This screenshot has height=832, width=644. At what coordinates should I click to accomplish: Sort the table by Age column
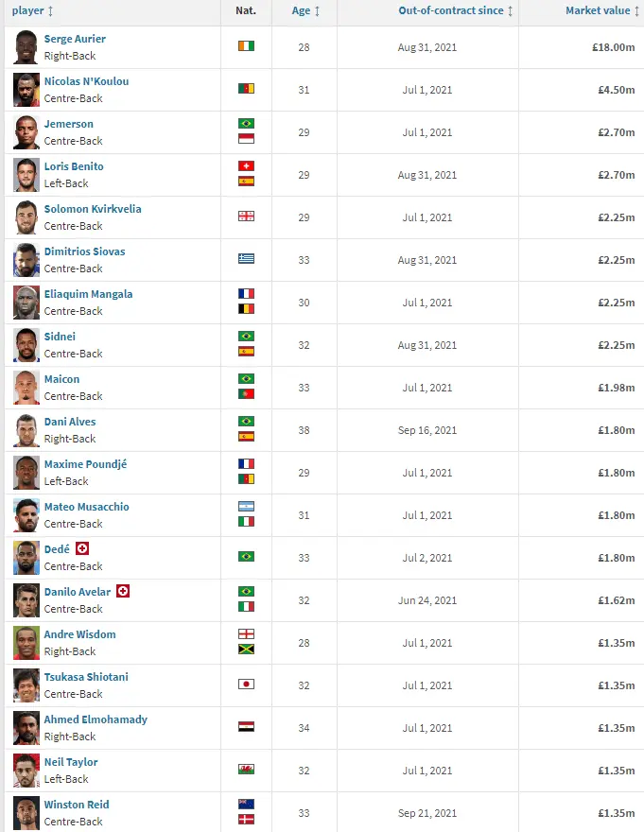coord(305,10)
